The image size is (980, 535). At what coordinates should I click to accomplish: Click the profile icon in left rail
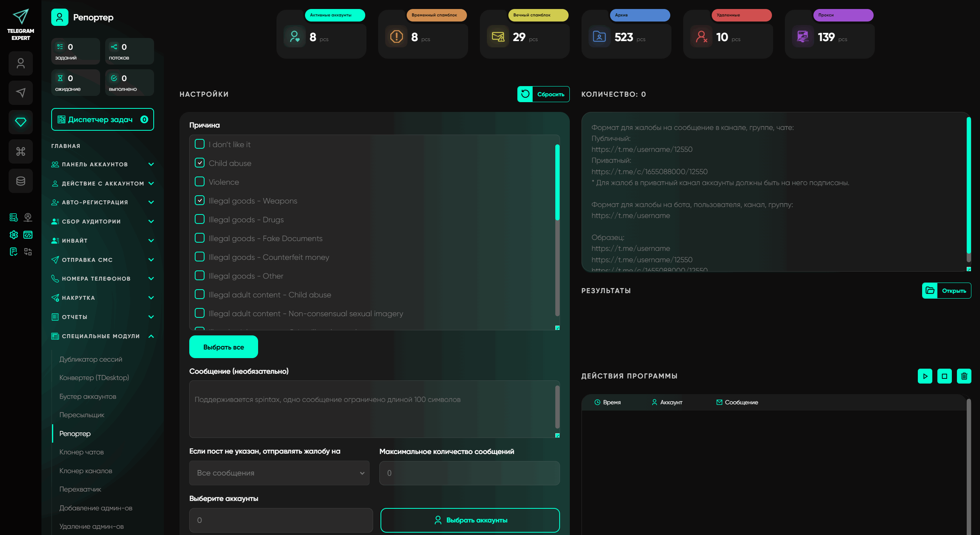pos(21,63)
